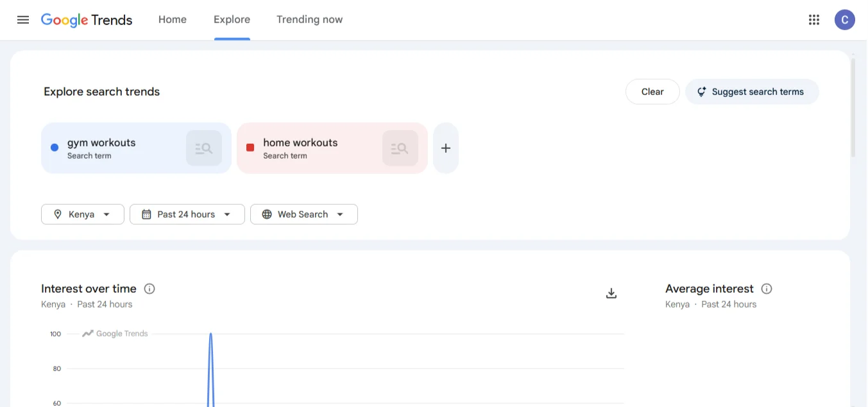Viewport: 868px width, 407px height.
Task: Click the Explore search trends heading
Action: [x=101, y=92]
